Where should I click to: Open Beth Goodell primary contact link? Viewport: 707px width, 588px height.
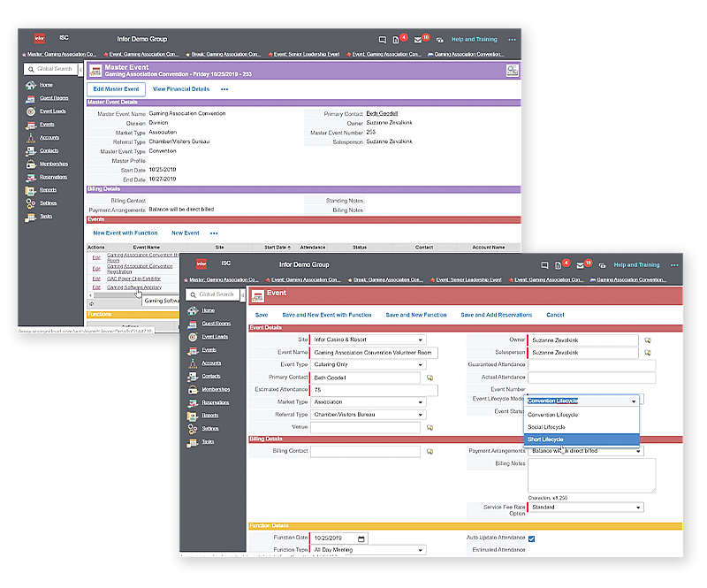pyautogui.click(x=382, y=114)
